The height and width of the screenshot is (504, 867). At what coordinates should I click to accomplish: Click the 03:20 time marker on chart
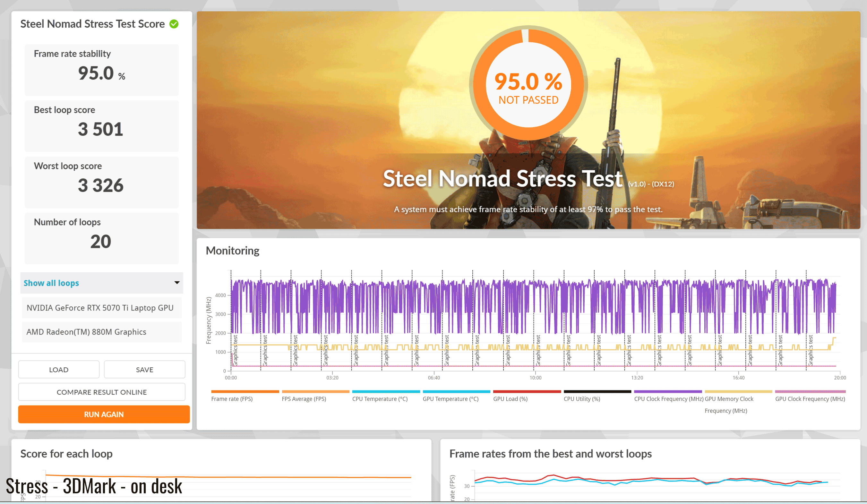click(x=332, y=377)
